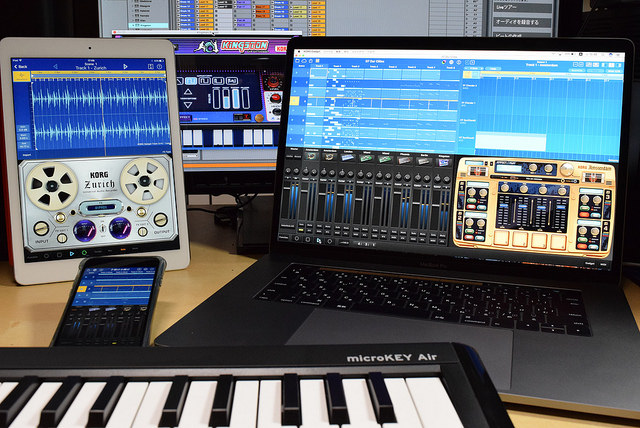640x428 pixels.
Task: Tap the yellow tool button beside iPad waveform
Action: 22,76
